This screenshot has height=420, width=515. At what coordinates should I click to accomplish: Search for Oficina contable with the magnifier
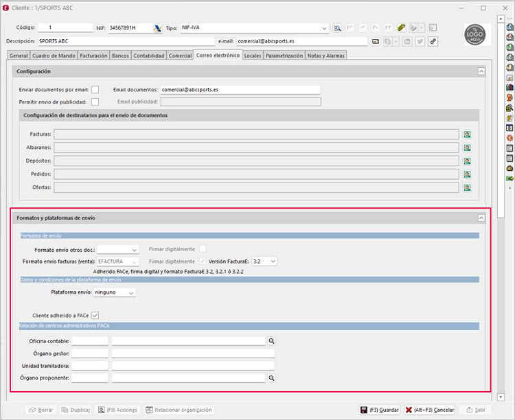coord(271,341)
